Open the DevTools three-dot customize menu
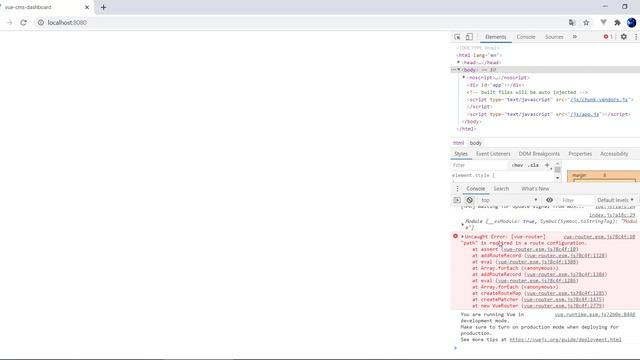 [x=636, y=37]
